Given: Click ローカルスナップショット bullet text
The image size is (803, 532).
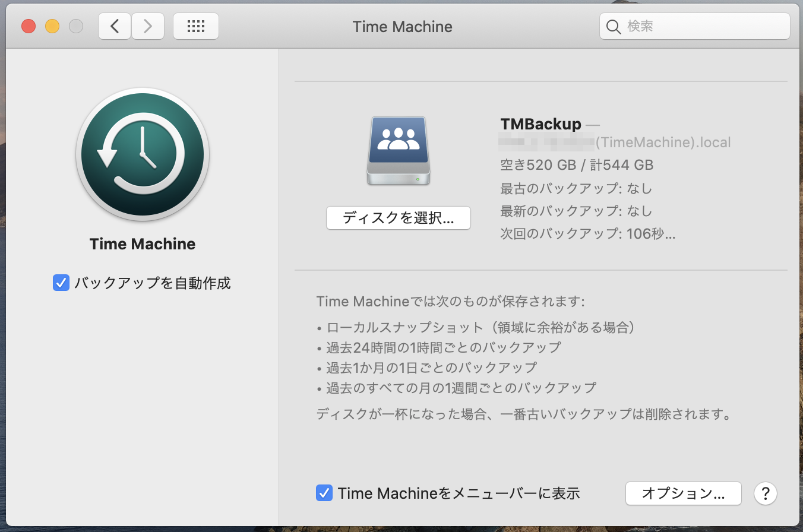Looking at the screenshot, I should coord(482,327).
